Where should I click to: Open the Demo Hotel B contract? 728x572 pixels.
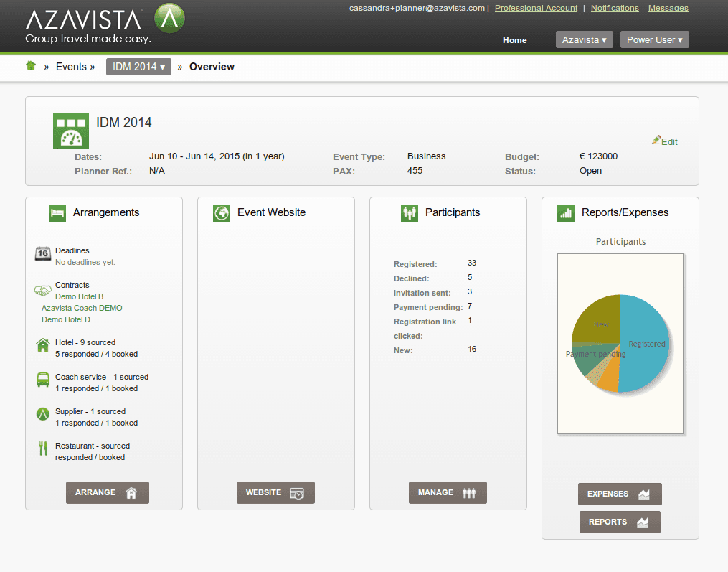(80, 296)
